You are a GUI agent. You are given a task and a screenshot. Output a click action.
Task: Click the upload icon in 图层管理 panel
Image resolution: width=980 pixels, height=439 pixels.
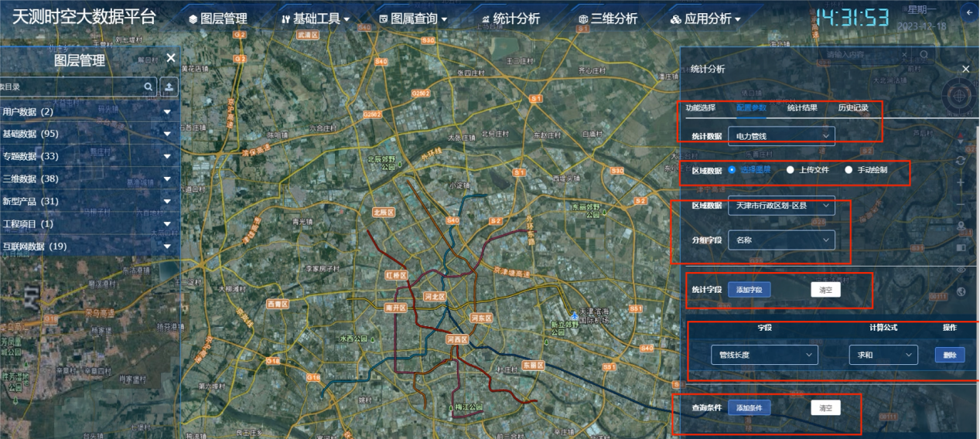click(x=169, y=87)
